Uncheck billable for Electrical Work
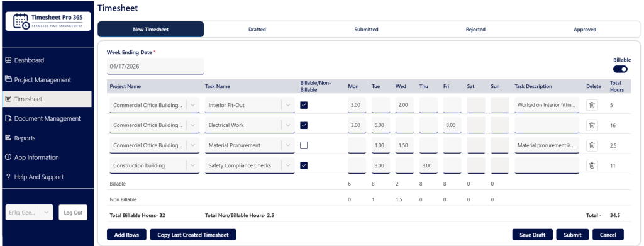This screenshot has height=246, width=644. tap(304, 125)
